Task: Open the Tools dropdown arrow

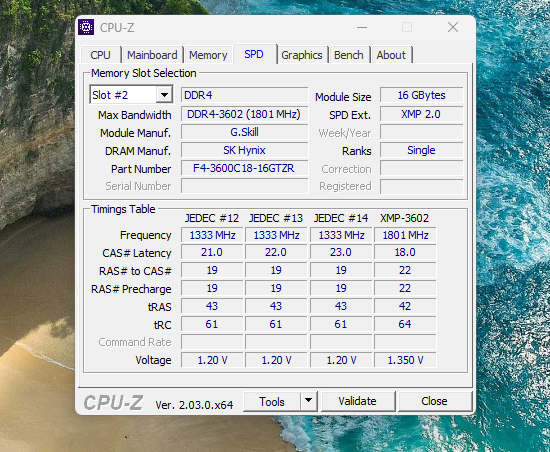Action: pos(308,401)
